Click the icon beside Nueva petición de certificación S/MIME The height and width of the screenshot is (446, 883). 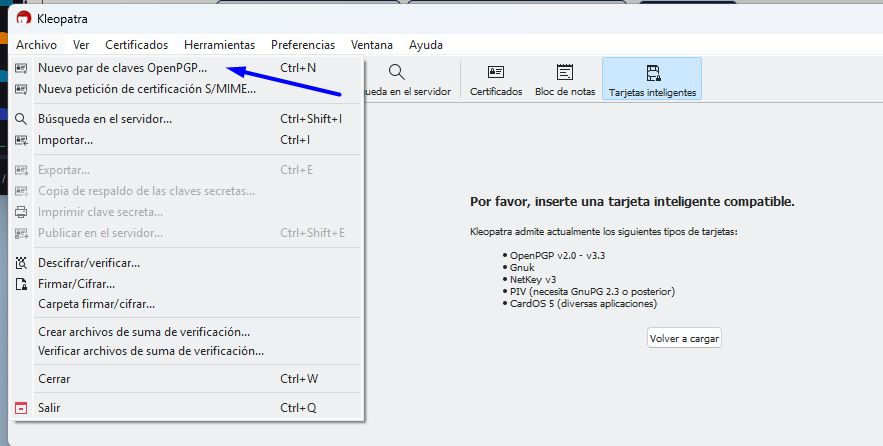21,89
